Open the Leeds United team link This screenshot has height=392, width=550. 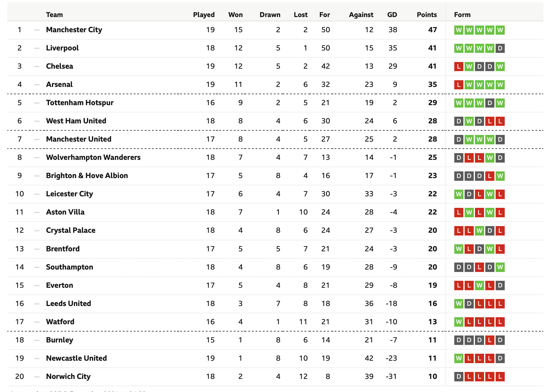pos(68,304)
